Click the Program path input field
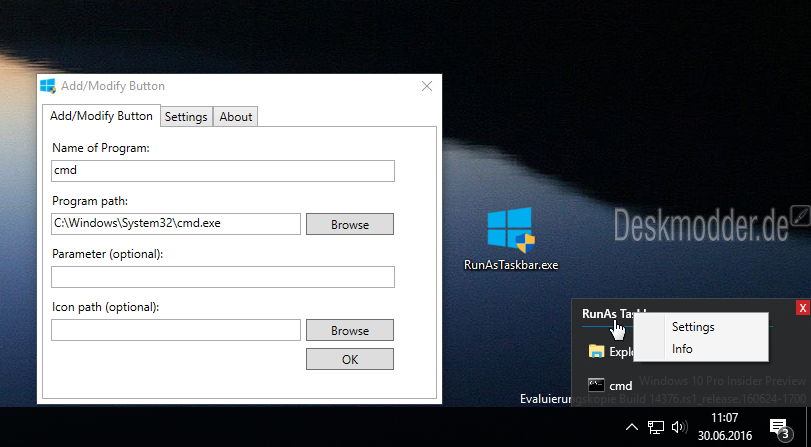The height and width of the screenshot is (447, 811). [x=176, y=224]
